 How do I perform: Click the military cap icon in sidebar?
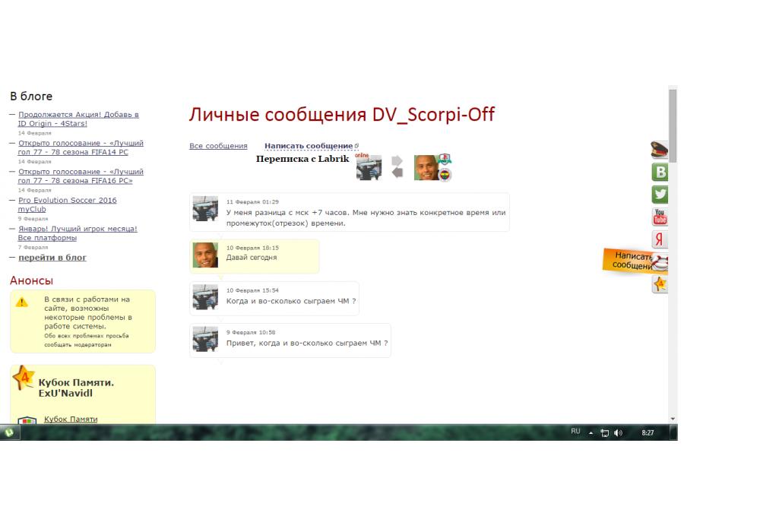pyautogui.click(x=659, y=150)
